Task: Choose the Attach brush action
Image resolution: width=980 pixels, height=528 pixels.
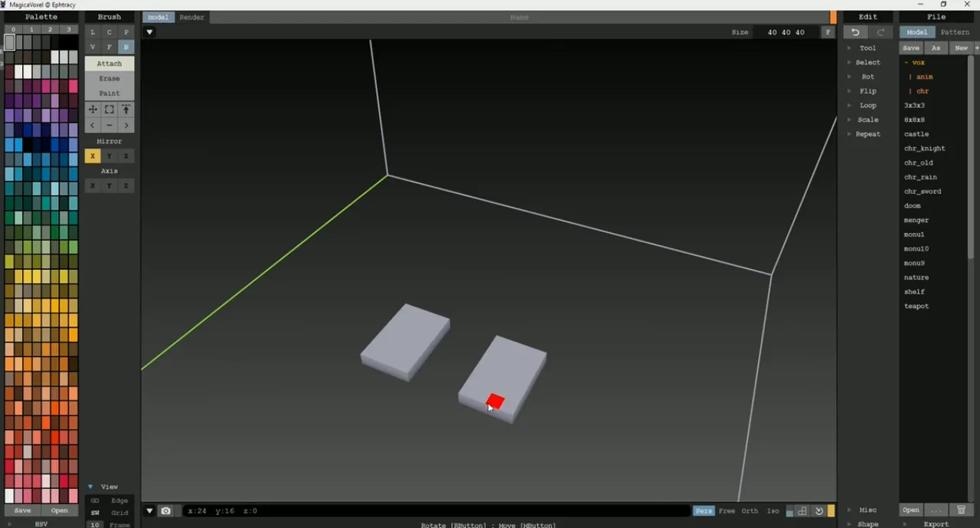Action: click(x=109, y=64)
